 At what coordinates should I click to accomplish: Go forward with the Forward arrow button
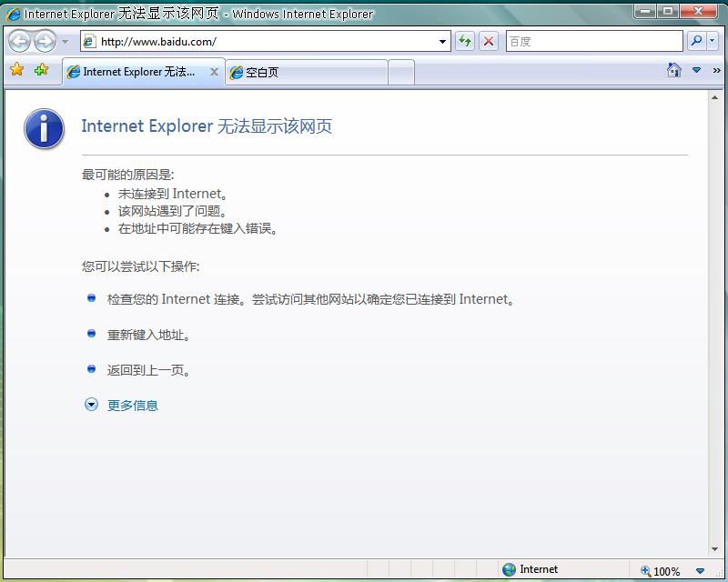[45, 41]
